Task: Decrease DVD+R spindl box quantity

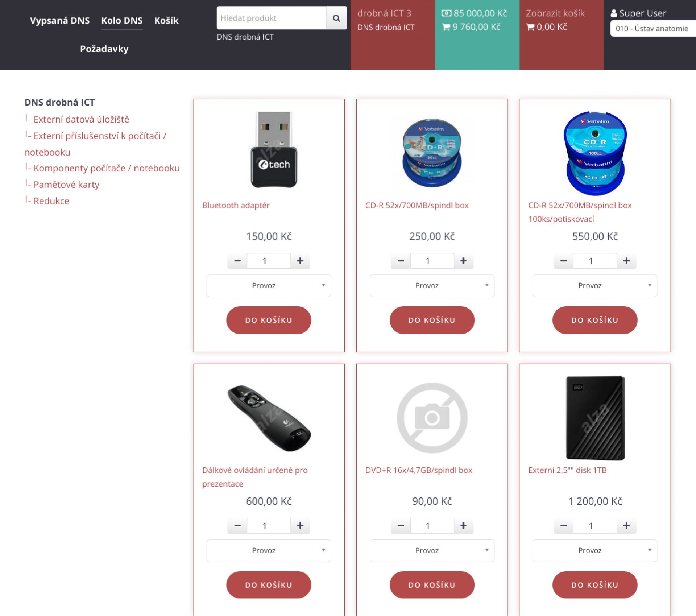Action: (x=401, y=525)
